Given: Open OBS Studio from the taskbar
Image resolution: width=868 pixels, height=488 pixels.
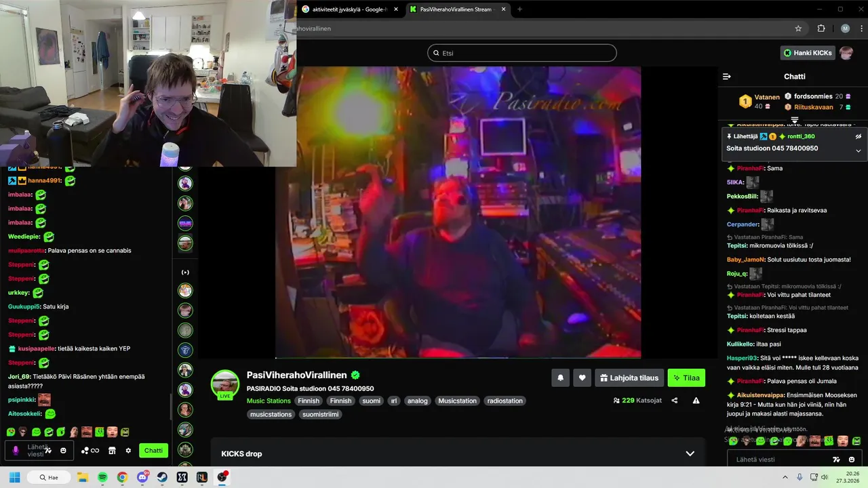Looking at the screenshot, I should pos(222,477).
